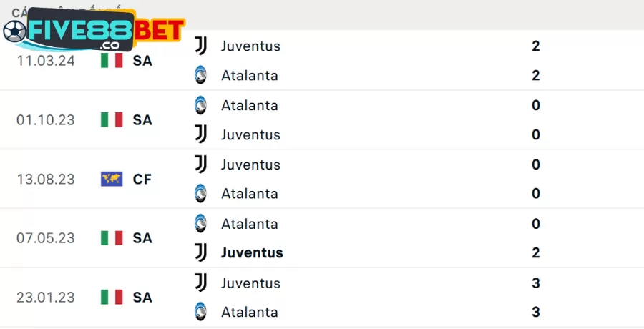Click the CF competition label
644x329 pixels.
[x=142, y=179]
